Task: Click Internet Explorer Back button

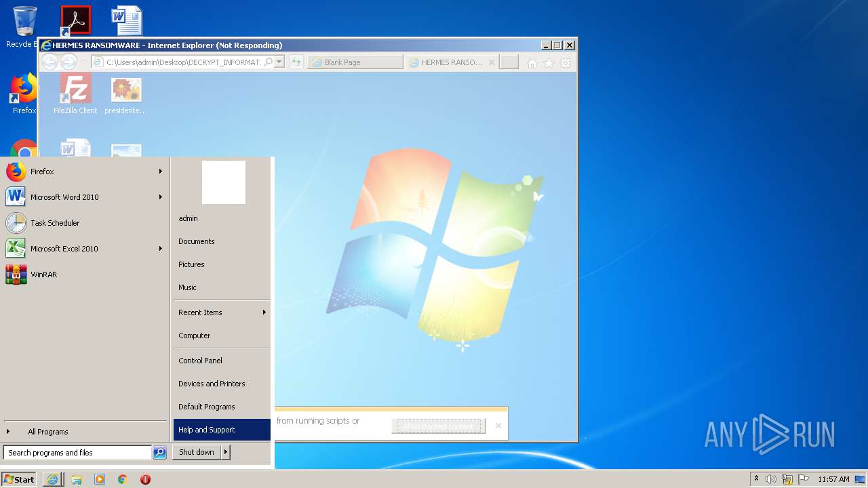Action: coord(50,62)
